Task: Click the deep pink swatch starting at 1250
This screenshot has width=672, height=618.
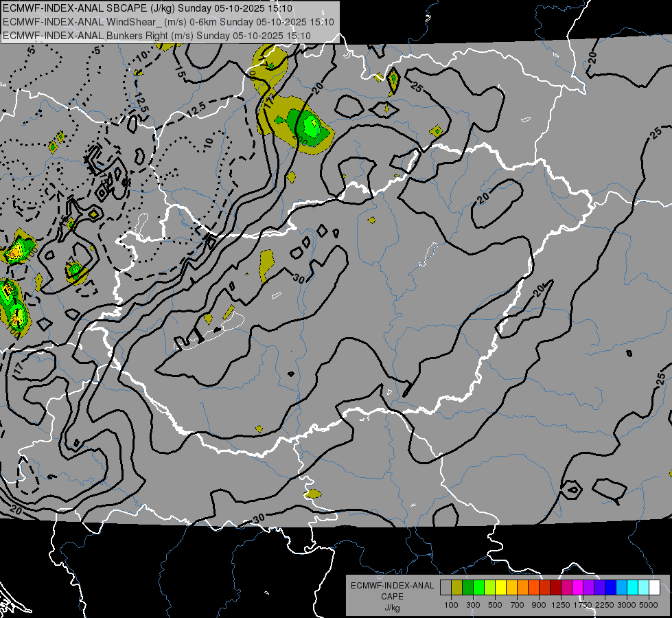Action: [566, 587]
